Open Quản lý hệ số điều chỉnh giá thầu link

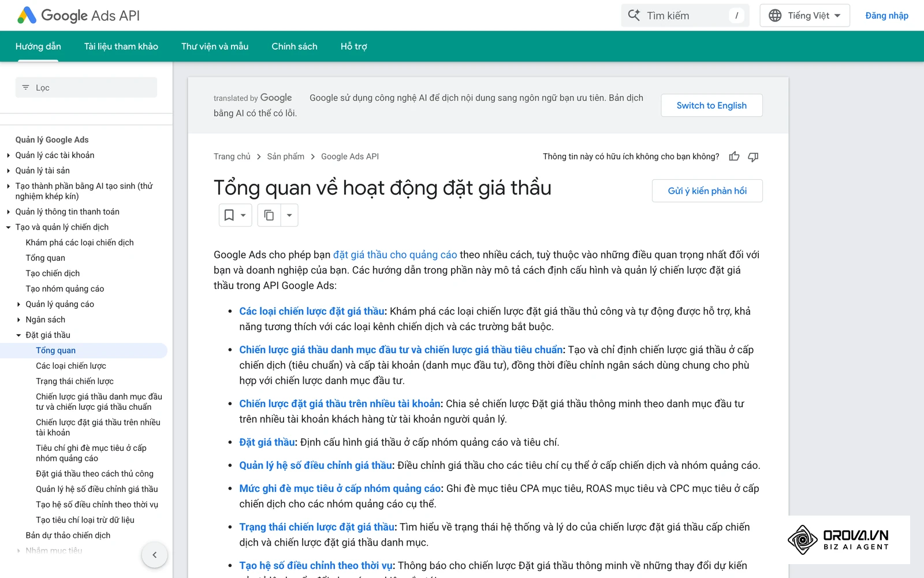point(316,465)
